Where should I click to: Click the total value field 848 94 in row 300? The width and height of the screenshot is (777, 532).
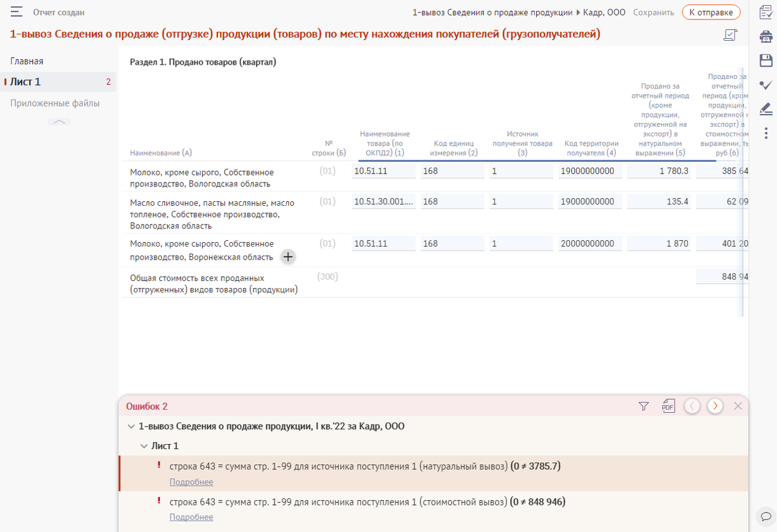tap(723, 276)
